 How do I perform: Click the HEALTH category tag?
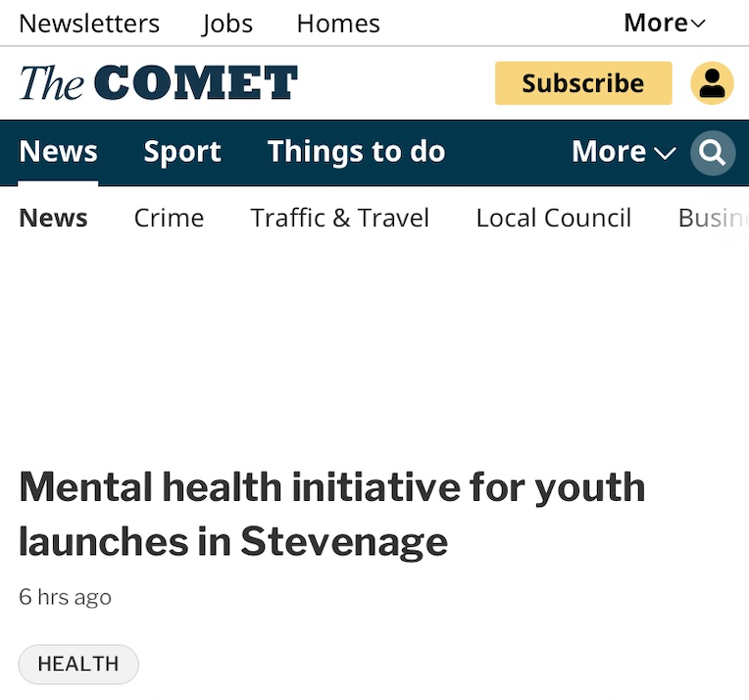click(78, 664)
